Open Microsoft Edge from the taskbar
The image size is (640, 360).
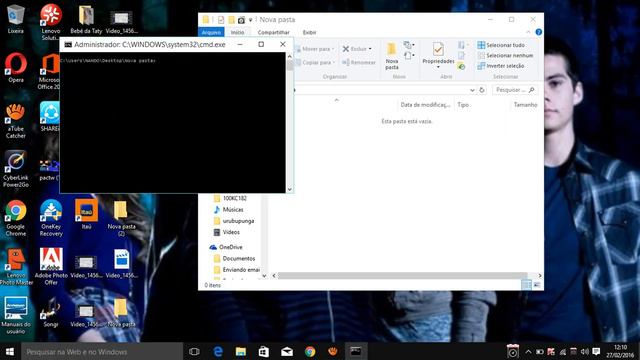pos(218,351)
